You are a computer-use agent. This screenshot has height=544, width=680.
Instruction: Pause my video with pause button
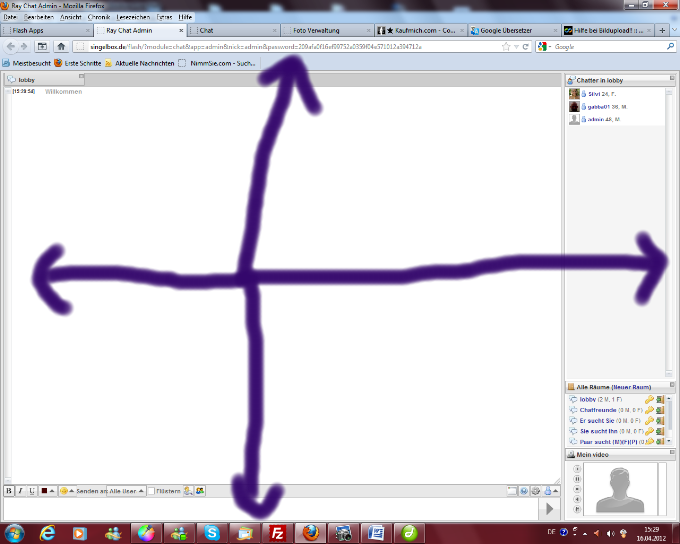(x=577, y=479)
